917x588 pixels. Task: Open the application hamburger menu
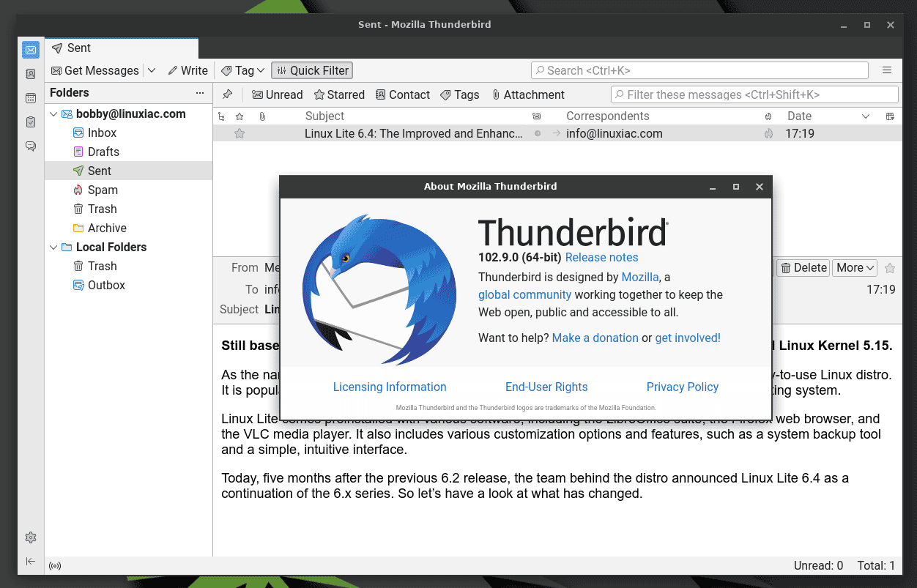pyautogui.click(x=887, y=70)
